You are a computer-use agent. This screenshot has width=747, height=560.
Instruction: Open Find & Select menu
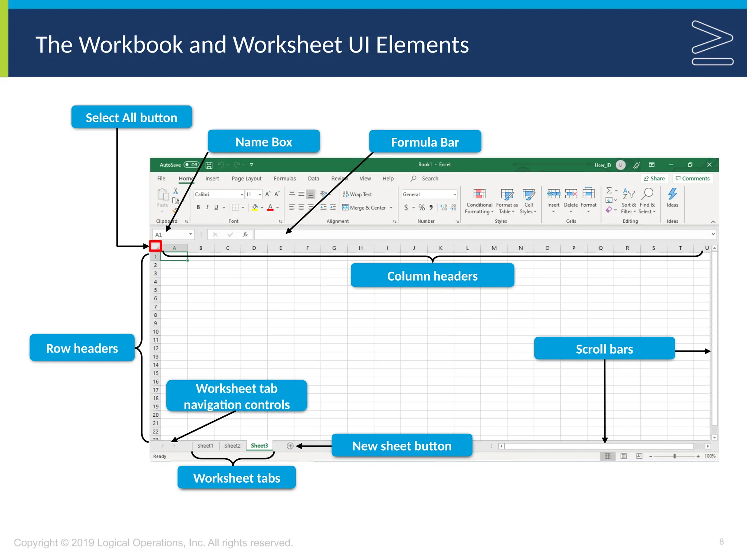tap(647, 201)
